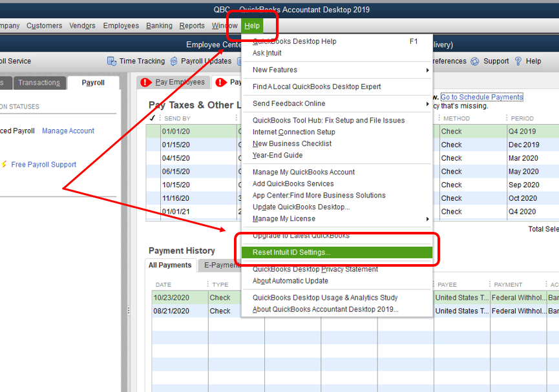The width and height of the screenshot is (559, 392).
Task: Check the 01/15/20 liability row checkbox
Action: (x=153, y=145)
